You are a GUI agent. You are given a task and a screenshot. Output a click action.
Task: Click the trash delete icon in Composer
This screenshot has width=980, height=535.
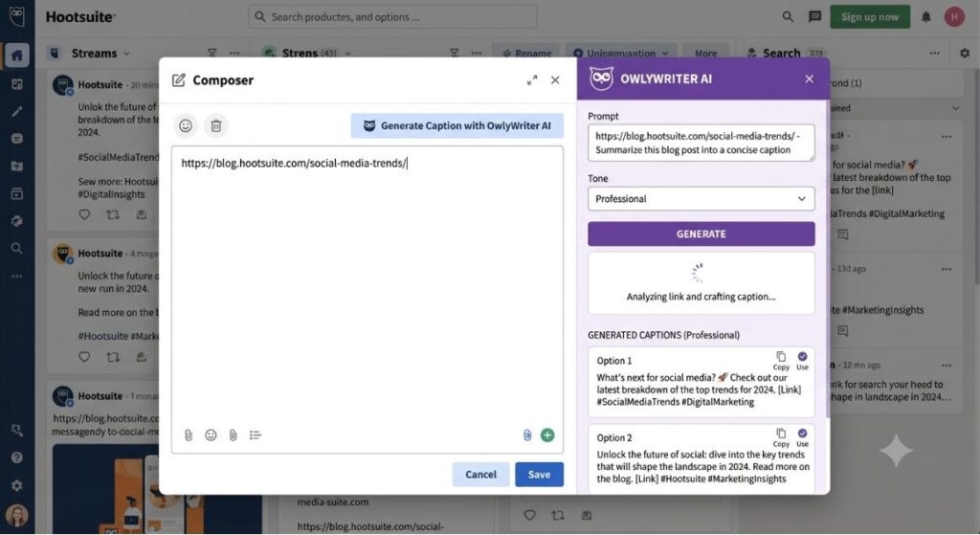216,125
